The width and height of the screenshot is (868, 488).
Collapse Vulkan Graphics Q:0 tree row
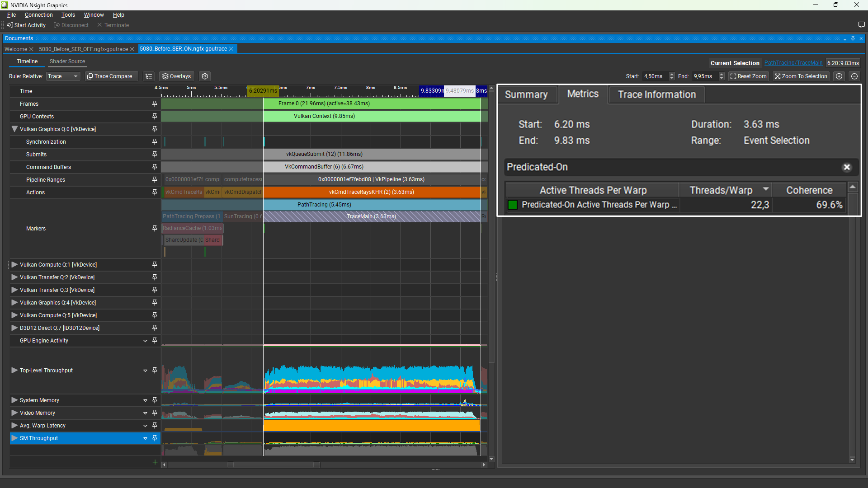pyautogui.click(x=14, y=129)
